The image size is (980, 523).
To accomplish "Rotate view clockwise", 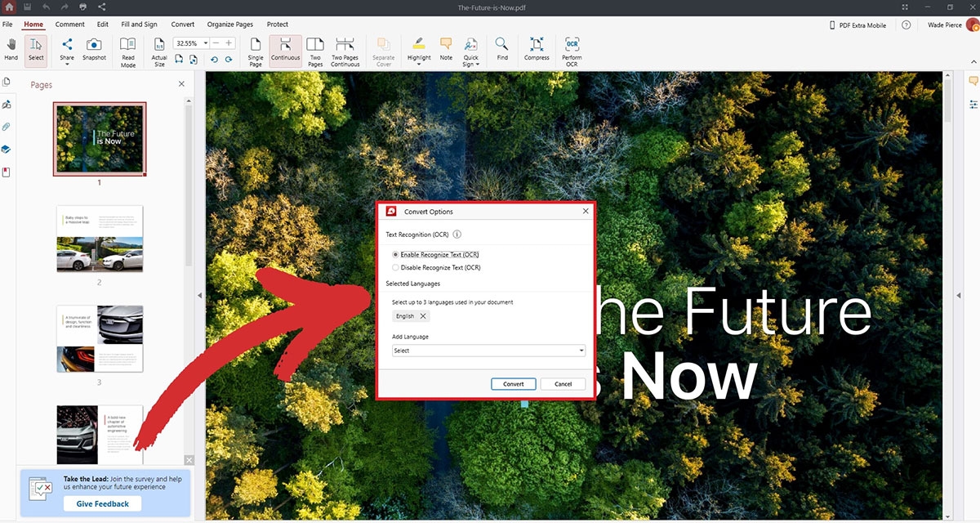I will 227,60.
